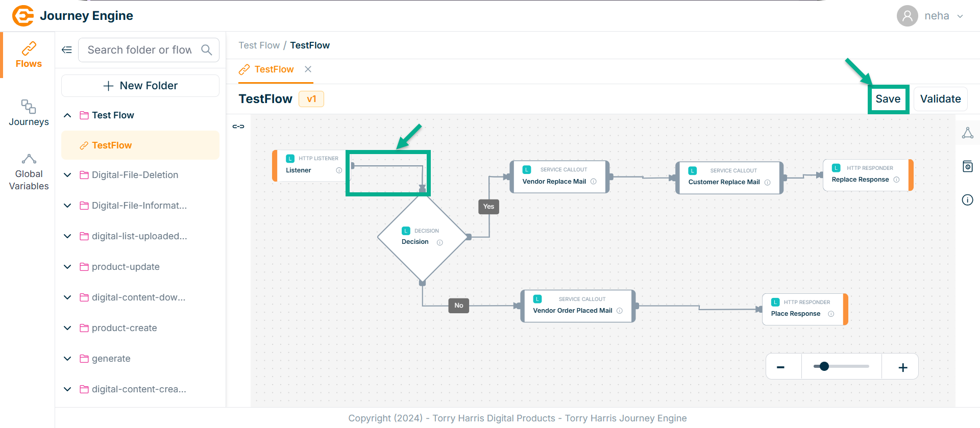Zoom in canvas with plus button
The image size is (980, 428).
tap(902, 367)
